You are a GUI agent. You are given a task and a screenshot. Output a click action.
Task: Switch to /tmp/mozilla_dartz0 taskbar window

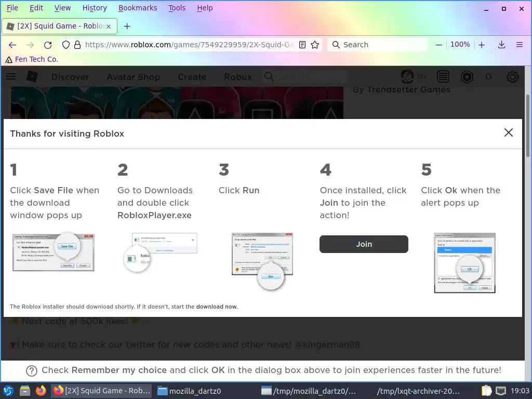pyautogui.click(x=310, y=391)
